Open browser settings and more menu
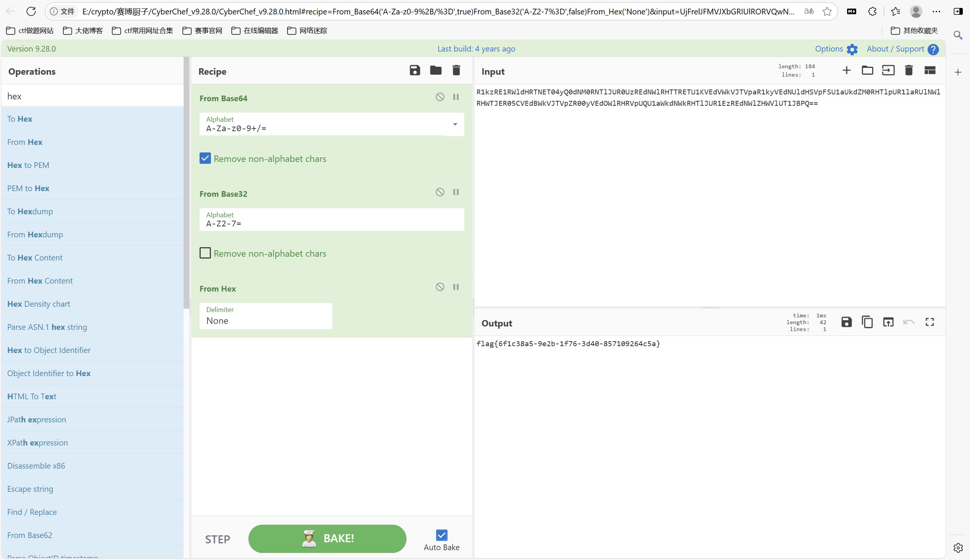Image resolution: width=970 pixels, height=560 pixels. coord(936,11)
